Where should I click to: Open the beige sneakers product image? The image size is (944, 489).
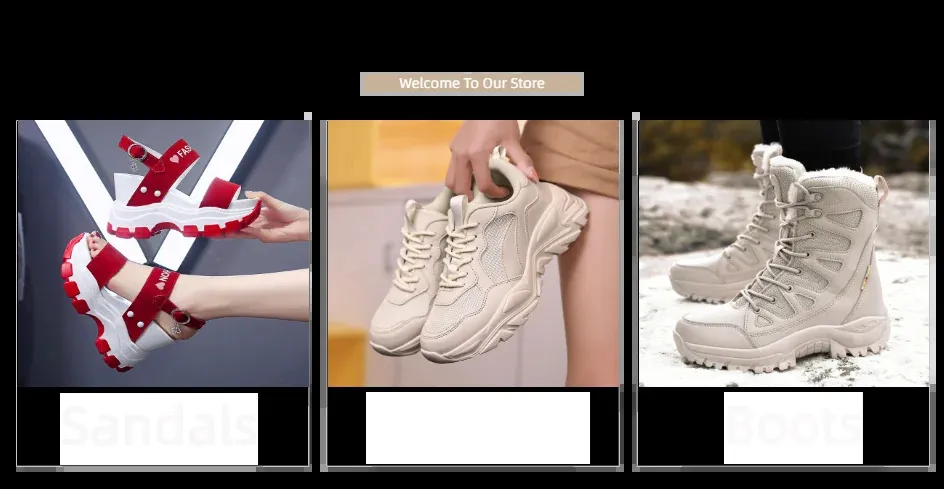click(x=475, y=253)
